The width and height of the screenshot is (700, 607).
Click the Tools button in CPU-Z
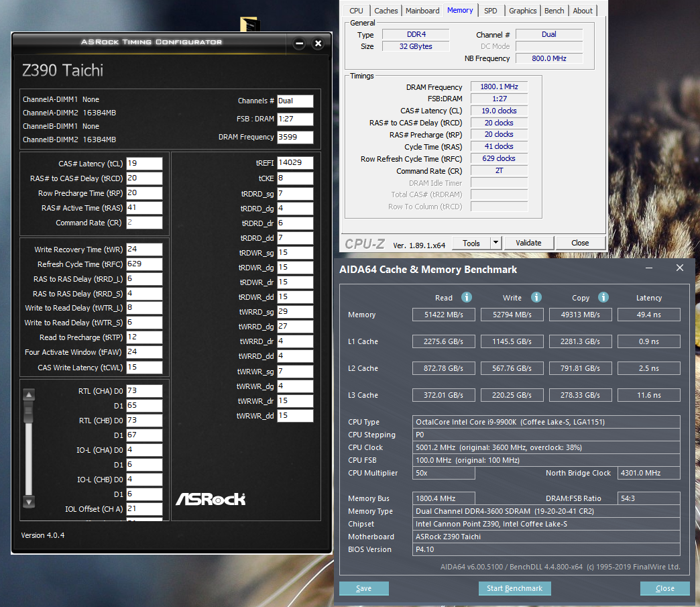(x=471, y=243)
